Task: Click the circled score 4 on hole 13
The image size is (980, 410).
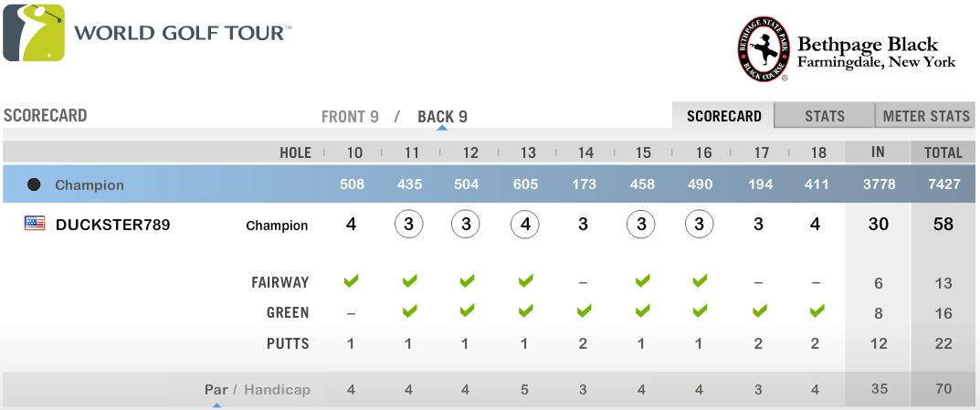Action: [525, 225]
